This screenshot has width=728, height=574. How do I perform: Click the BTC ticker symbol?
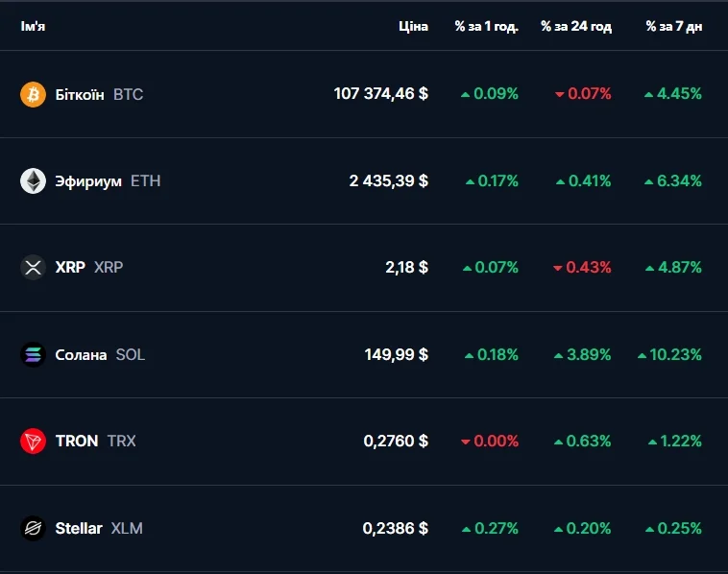click(128, 95)
